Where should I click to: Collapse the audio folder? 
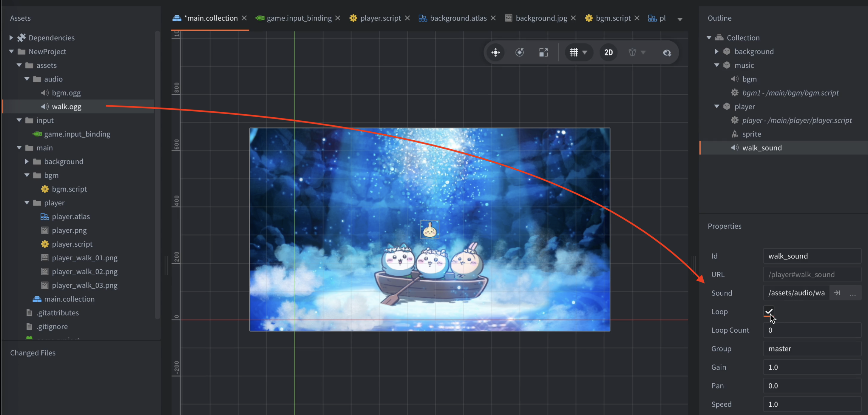click(27, 79)
